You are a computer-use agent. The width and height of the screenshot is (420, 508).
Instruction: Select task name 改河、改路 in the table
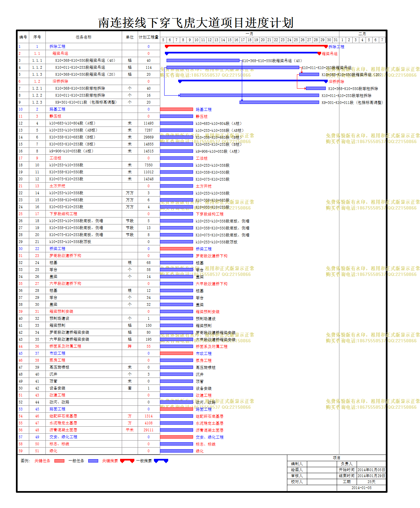[59, 402]
